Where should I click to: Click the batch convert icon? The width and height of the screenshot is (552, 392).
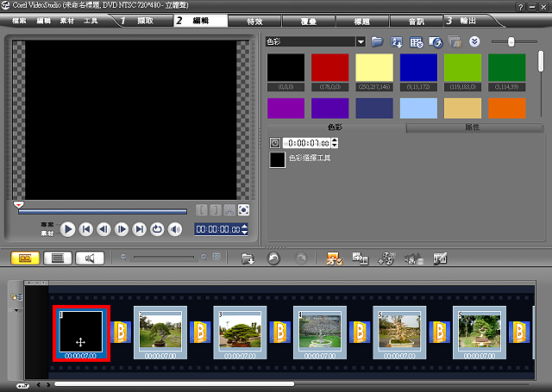455,42
